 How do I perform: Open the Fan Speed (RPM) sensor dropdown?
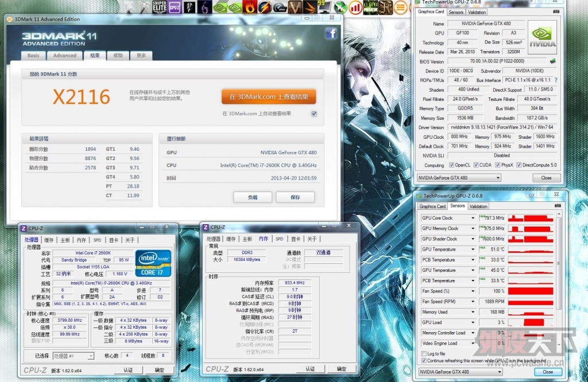(473, 302)
